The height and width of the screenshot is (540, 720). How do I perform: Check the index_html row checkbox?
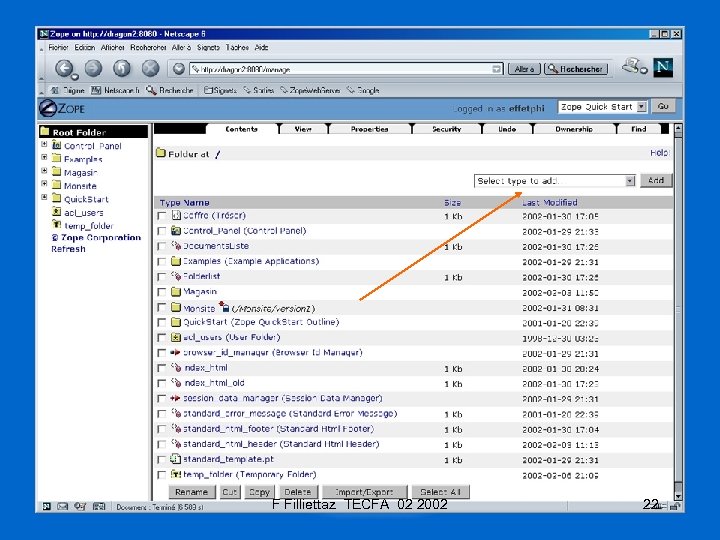[162, 368]
